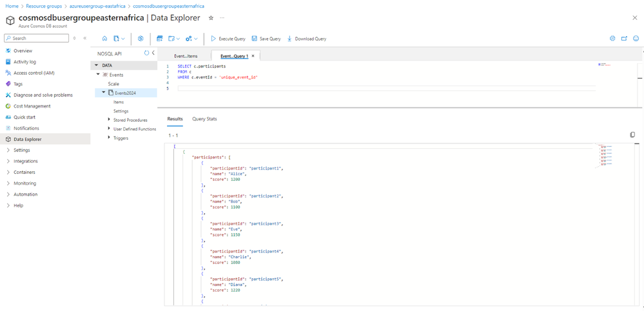Click Save Query button

(266, 39)
